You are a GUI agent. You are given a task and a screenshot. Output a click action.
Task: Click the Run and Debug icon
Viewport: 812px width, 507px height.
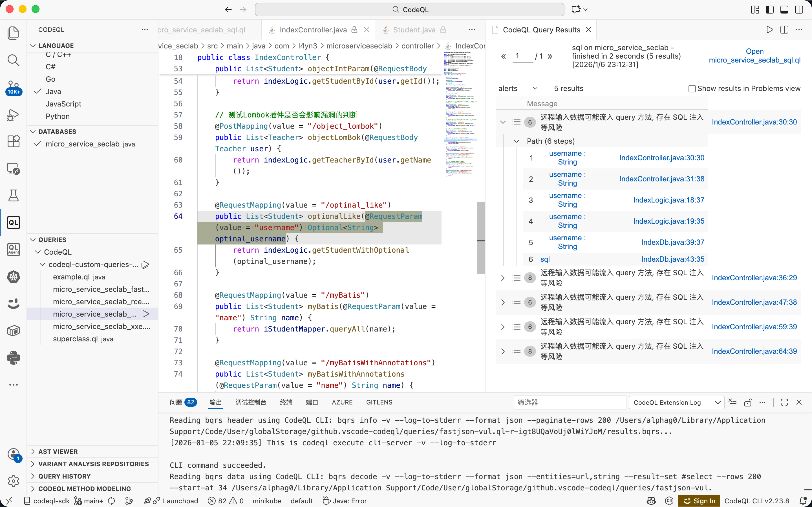tap(14, 115)
